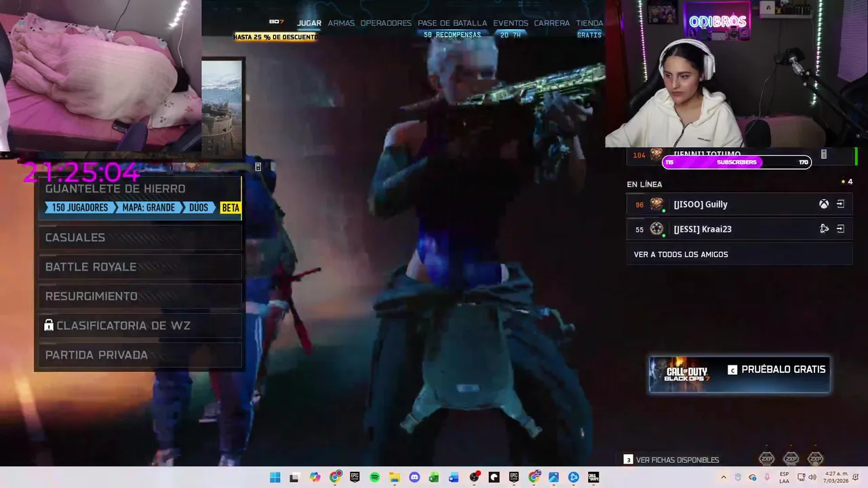
Task: Click the OneDrive tray icon
Action: [x=753, y=477]
